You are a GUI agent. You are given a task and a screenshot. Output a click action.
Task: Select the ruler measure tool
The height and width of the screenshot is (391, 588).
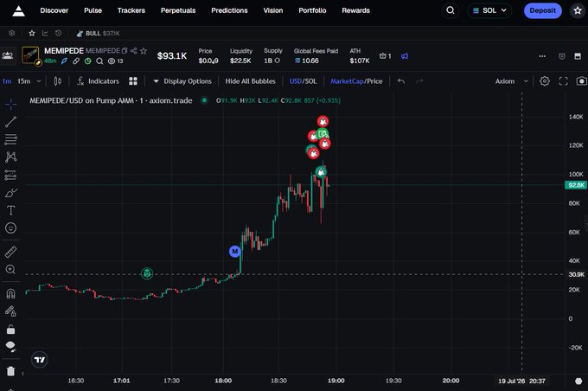click(11, 252)
